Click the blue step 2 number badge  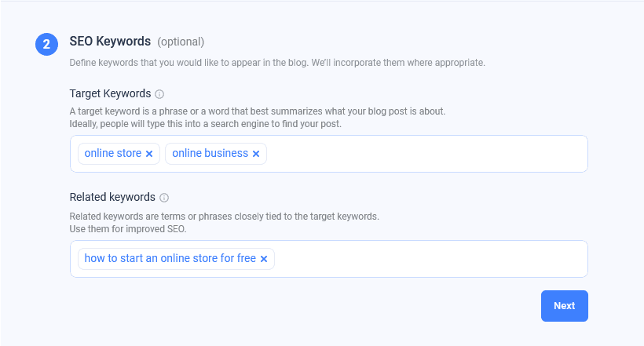click(x=47, y=45)
